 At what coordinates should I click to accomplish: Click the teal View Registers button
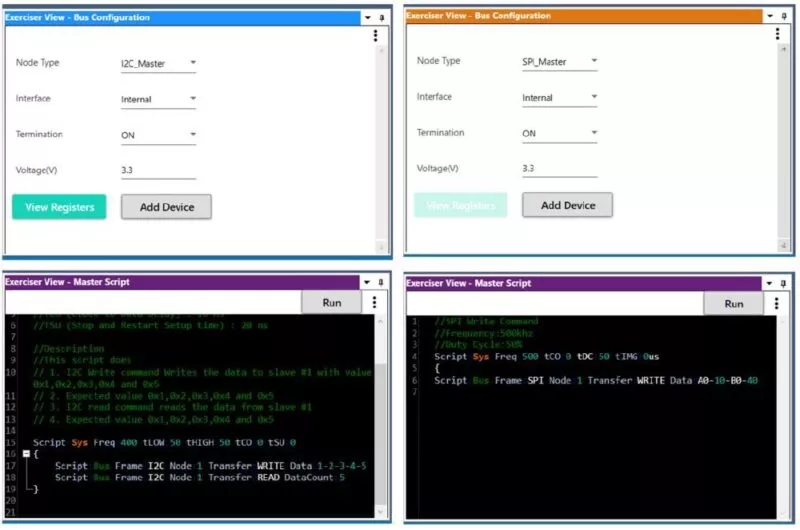click(59, 207)
